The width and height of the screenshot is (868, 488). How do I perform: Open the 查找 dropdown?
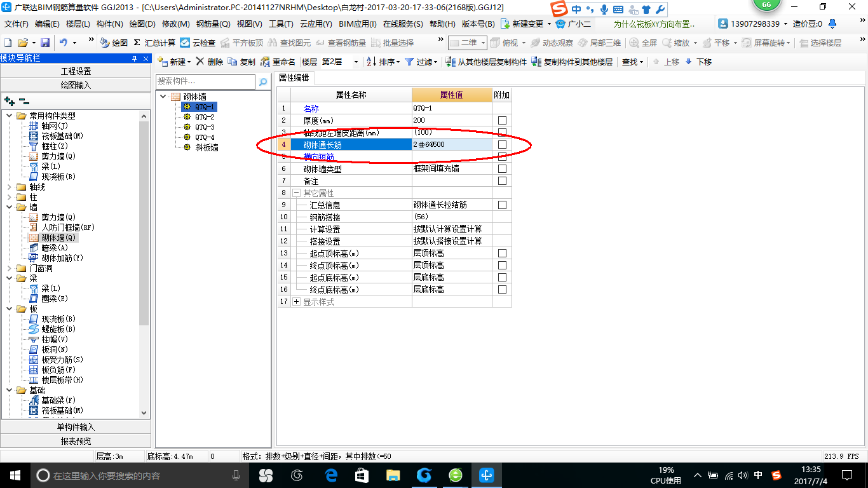click(x=632, y=62)
